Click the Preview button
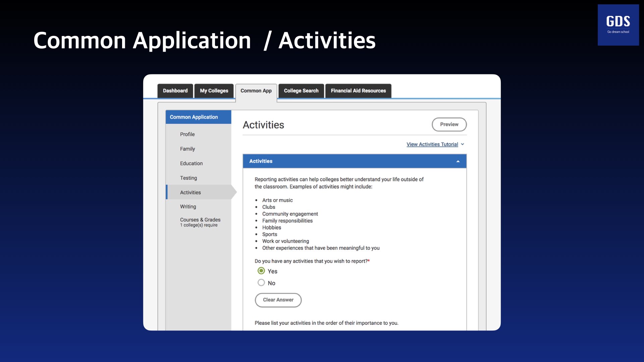The height and width of the screenshot is (362, 644). click(x=449, y=124)
